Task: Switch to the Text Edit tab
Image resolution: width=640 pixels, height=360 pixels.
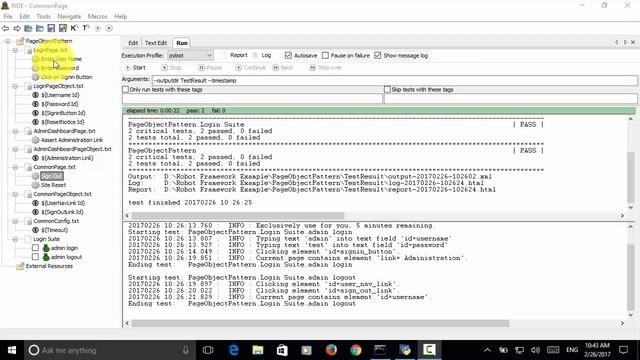Action: point(156,43)
